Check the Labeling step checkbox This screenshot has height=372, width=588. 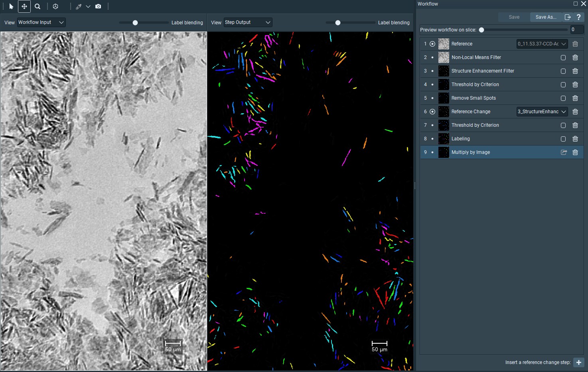563,139
